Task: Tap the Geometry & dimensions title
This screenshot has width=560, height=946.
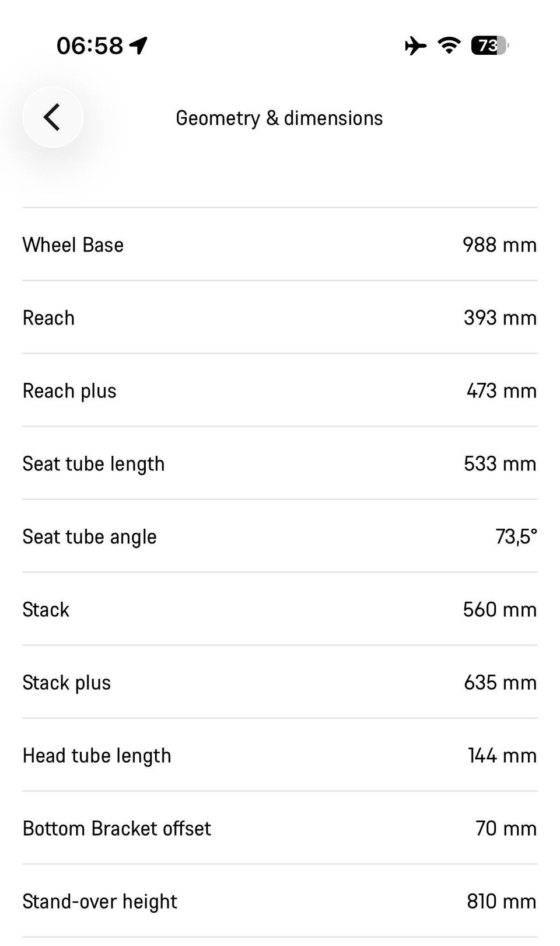Action: click(279, 118)
